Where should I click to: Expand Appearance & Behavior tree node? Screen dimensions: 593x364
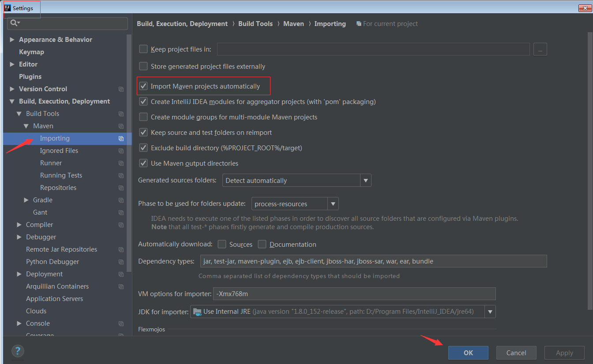[x=12, y=40]
